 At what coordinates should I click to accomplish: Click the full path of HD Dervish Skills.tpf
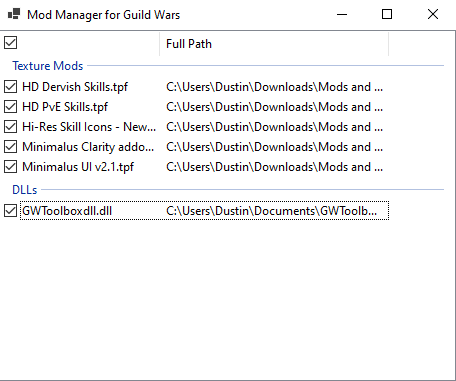274,87
